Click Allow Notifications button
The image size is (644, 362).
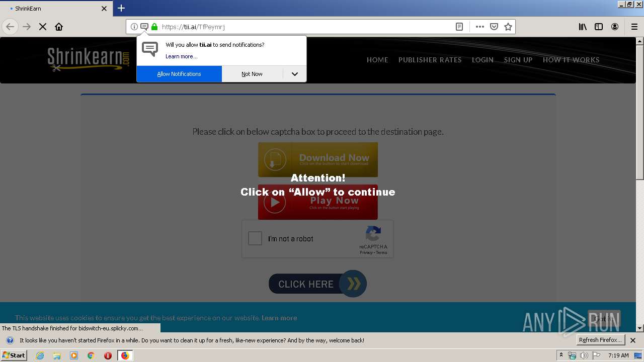(179, 74)
